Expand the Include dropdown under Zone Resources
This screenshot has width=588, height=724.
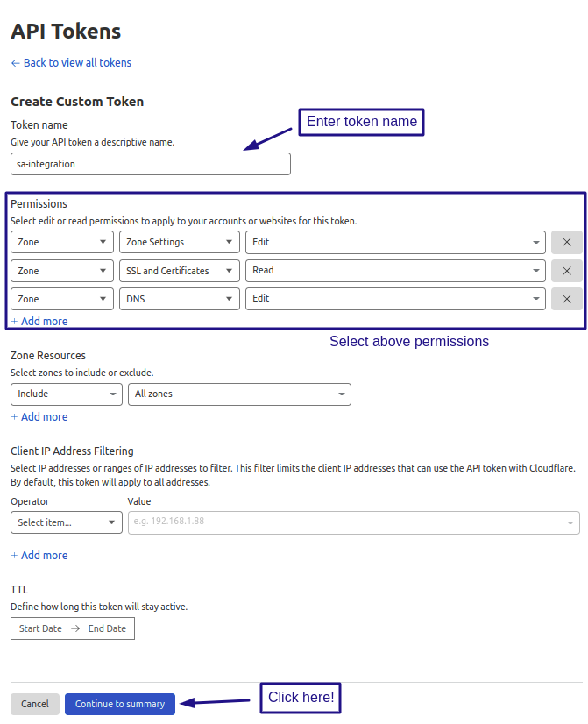(x=66, y=394)
